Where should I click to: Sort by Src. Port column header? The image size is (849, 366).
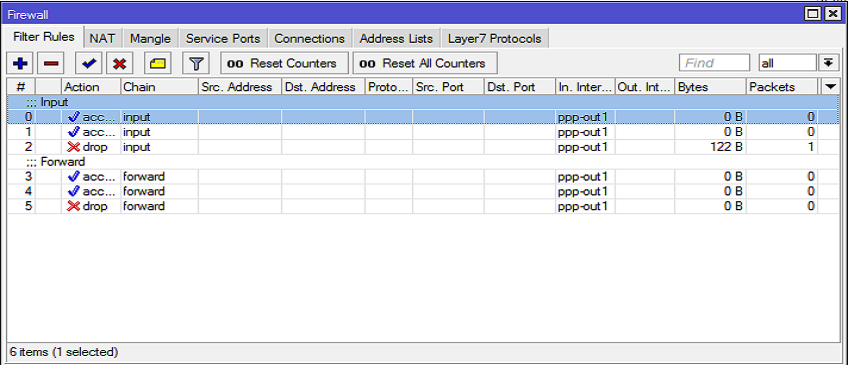448,87
